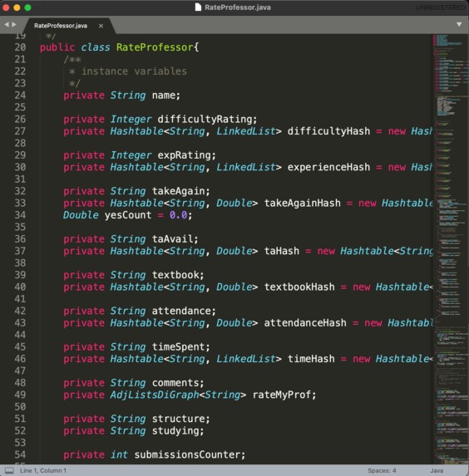Place cursor on the RateProfessor class name
The image size is (469, 476).
tap(155, 47)
